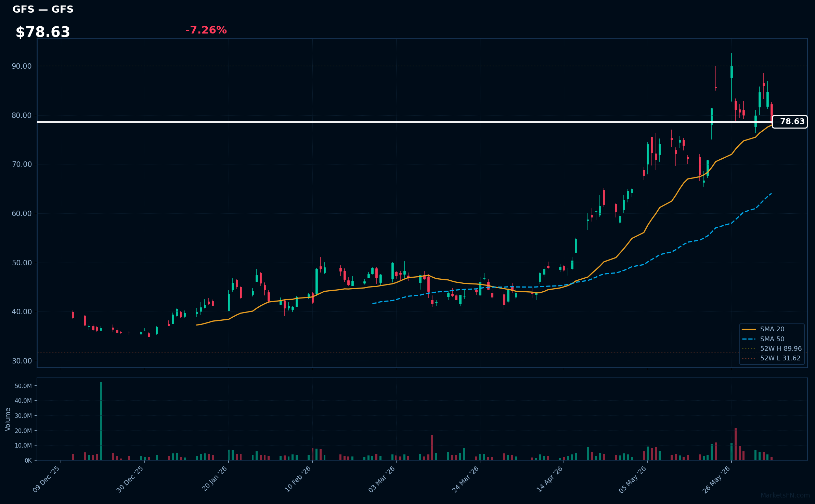
Task: Click the 78.63 price label tag
Action: [790, 122]
